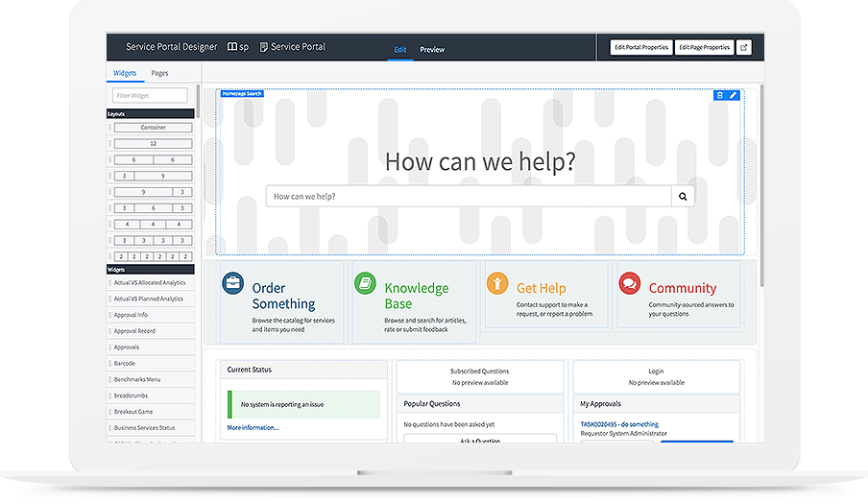
Task: Select the 2-2-2-2-2-2 column layout
Action: pyautogui.click(x=154, y=256)
